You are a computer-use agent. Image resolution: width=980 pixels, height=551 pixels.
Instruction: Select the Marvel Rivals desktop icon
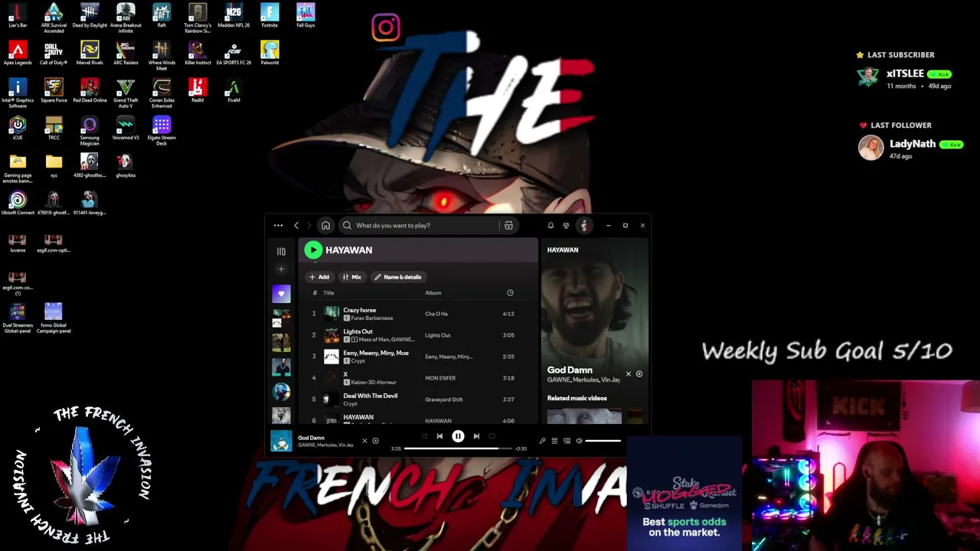pos(90,54)
